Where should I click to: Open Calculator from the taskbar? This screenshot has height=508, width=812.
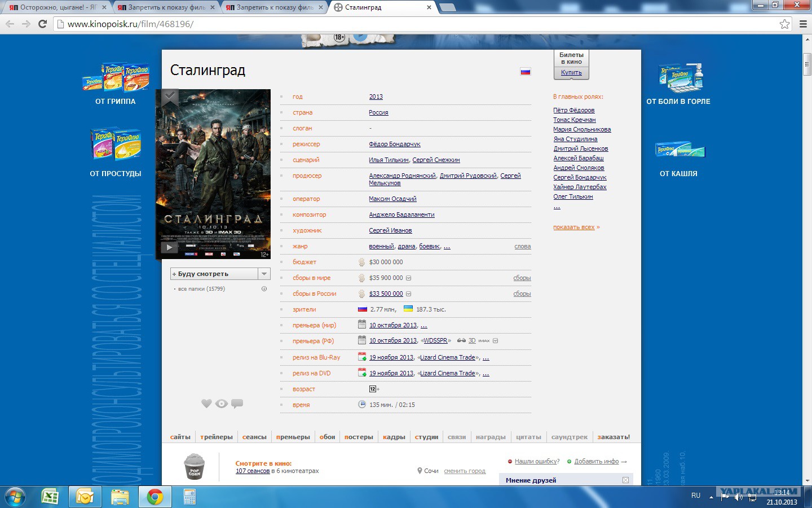[189, 497]
